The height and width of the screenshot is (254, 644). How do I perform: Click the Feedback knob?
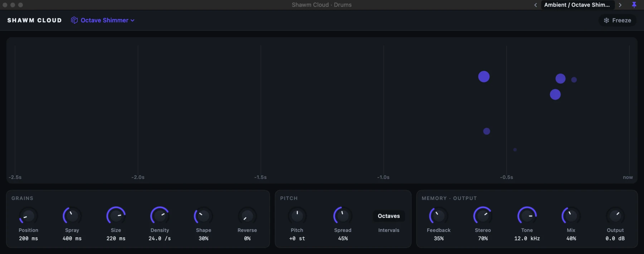[439, 216]
